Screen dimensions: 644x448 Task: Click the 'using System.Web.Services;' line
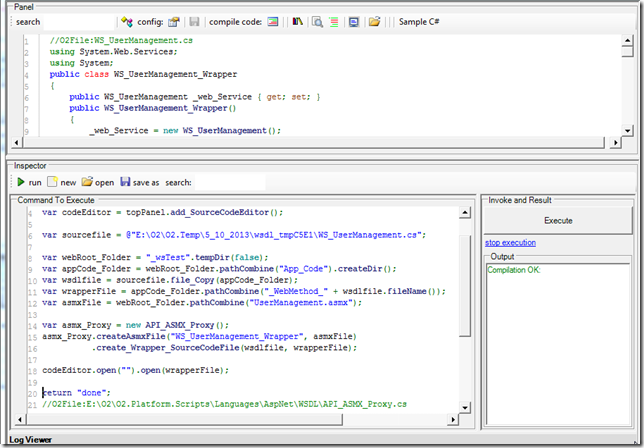113,52
